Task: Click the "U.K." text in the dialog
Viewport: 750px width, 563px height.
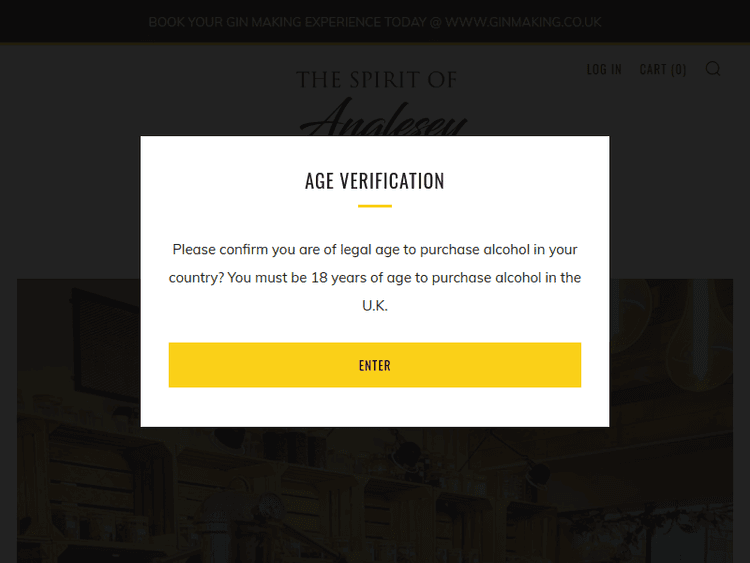Action: tap(375, 305)
